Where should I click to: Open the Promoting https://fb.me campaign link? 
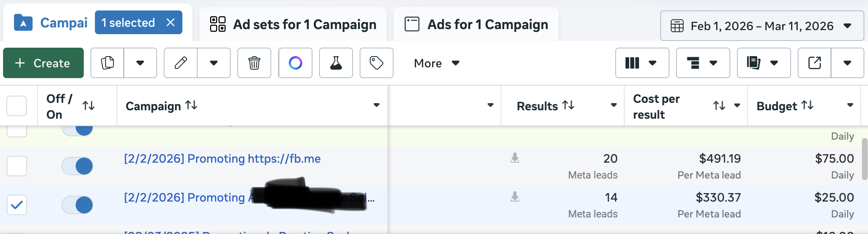click(222, 159)
